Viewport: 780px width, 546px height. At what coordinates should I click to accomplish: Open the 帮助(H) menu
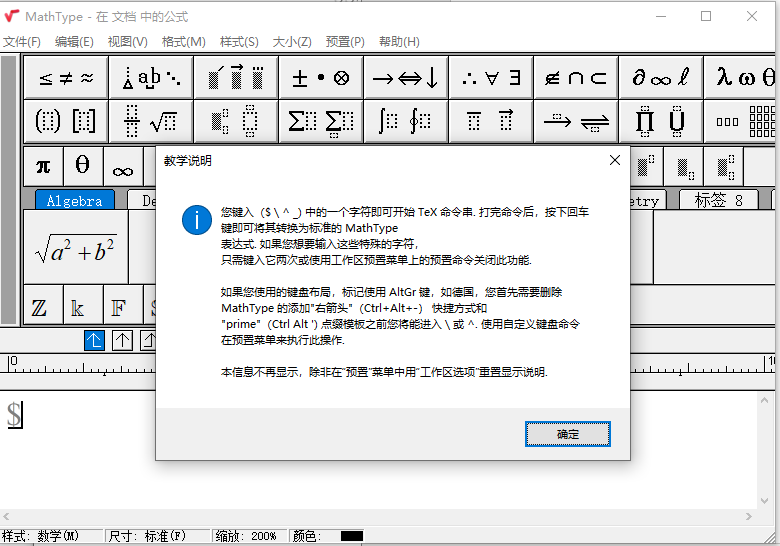coord(399,42)
